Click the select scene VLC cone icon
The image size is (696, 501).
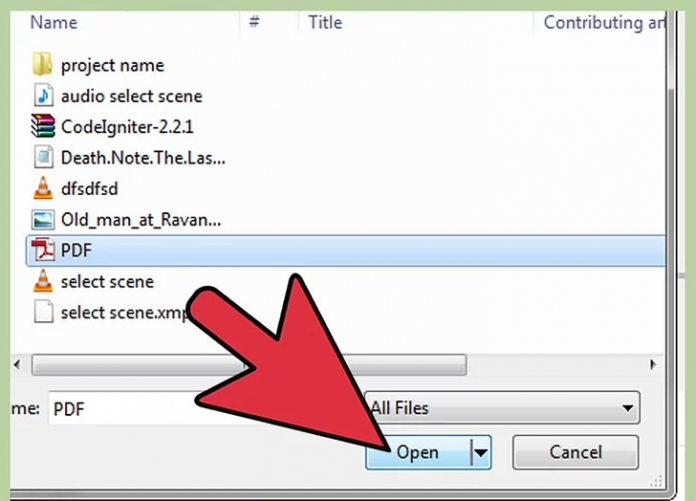pyautogui.click(x=43, y=281)
